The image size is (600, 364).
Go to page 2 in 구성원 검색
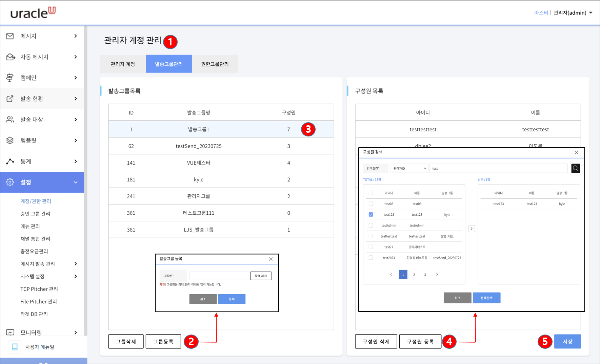click(414, 275)
